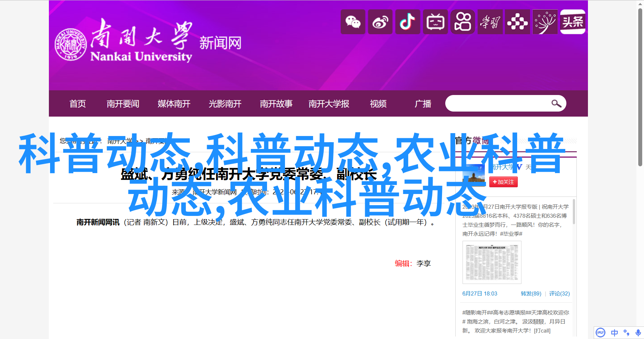Open 南开故事 navigation item

coord(276,104)
